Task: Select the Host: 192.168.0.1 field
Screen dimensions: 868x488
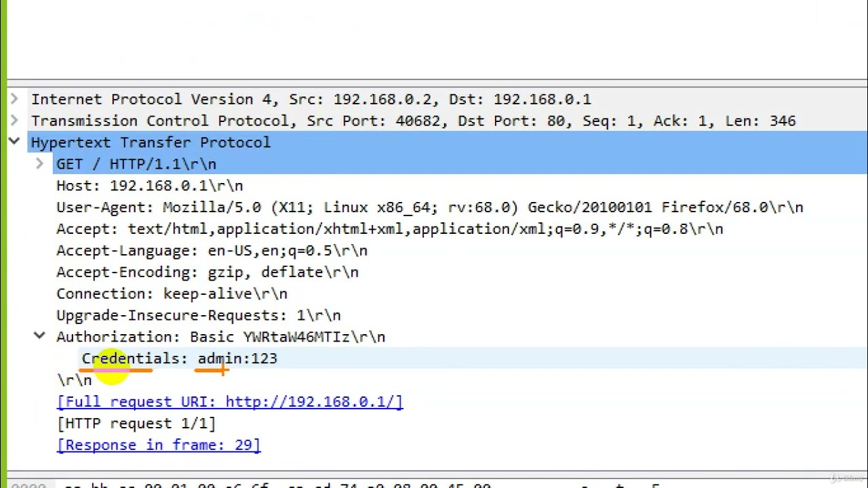Action: click(149, 186)
